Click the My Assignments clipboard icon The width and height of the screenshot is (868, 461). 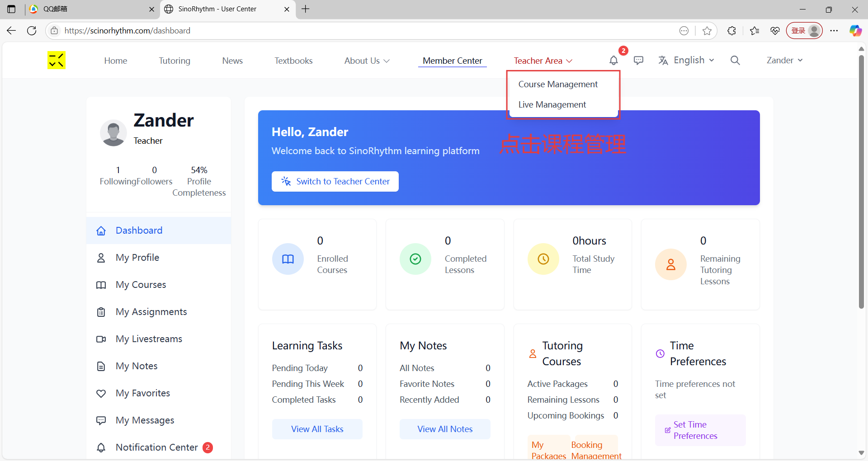(x=101, y=312)
